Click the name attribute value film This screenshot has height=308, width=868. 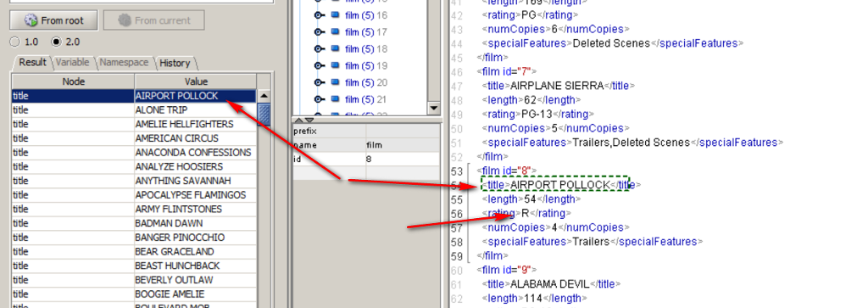403,145
